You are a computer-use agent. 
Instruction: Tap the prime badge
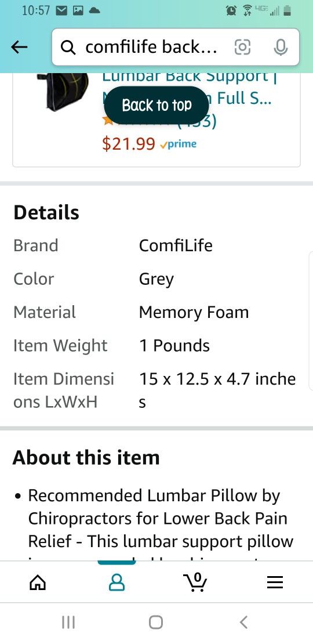pos(179,144)
